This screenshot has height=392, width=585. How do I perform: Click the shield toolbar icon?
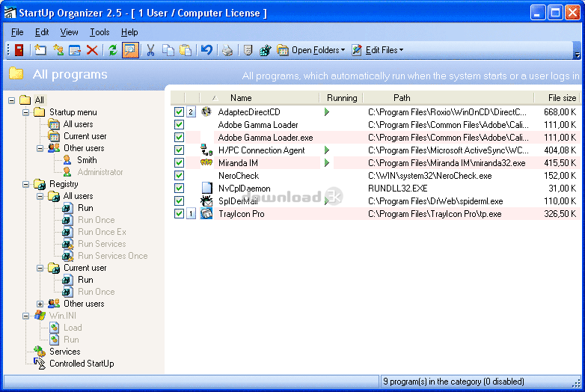(248, 50)
